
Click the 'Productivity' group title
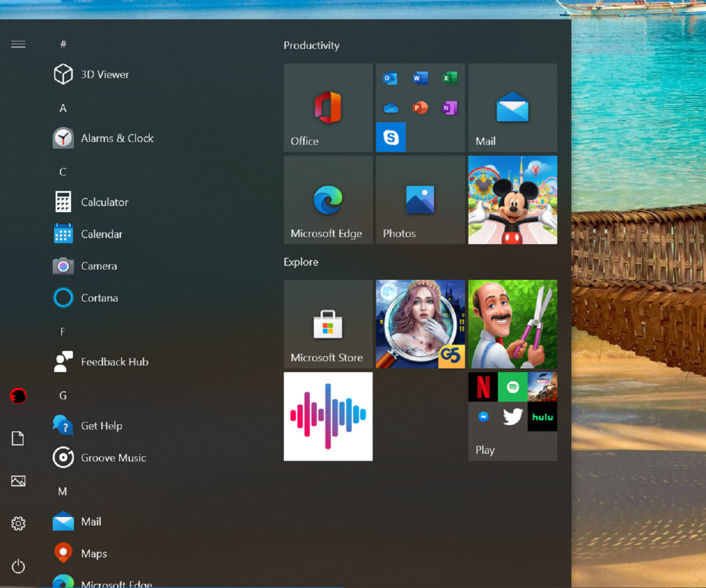(x=311, y=45)
